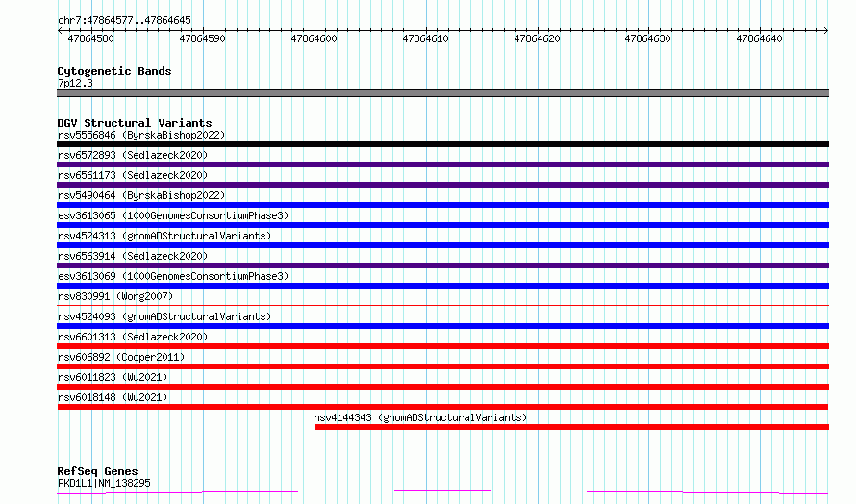Click ruler position 47864640
Screen dimensions: 856x504
coord(759,38)
